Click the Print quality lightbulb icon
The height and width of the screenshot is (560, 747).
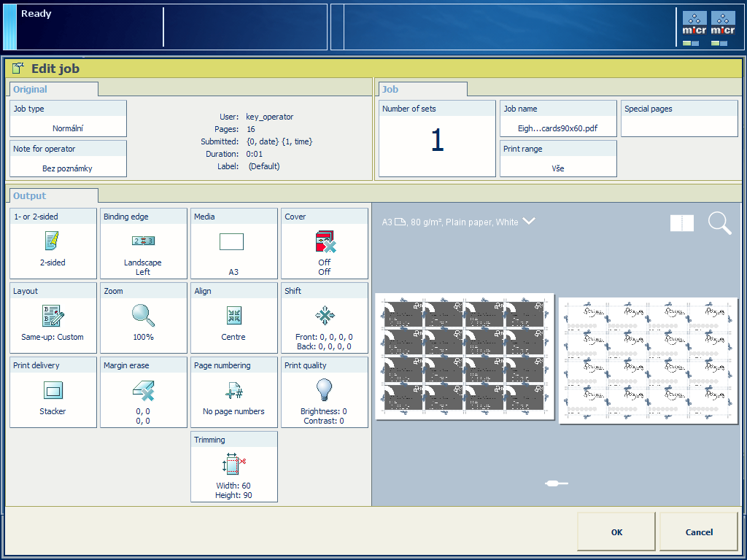[324, 390]
